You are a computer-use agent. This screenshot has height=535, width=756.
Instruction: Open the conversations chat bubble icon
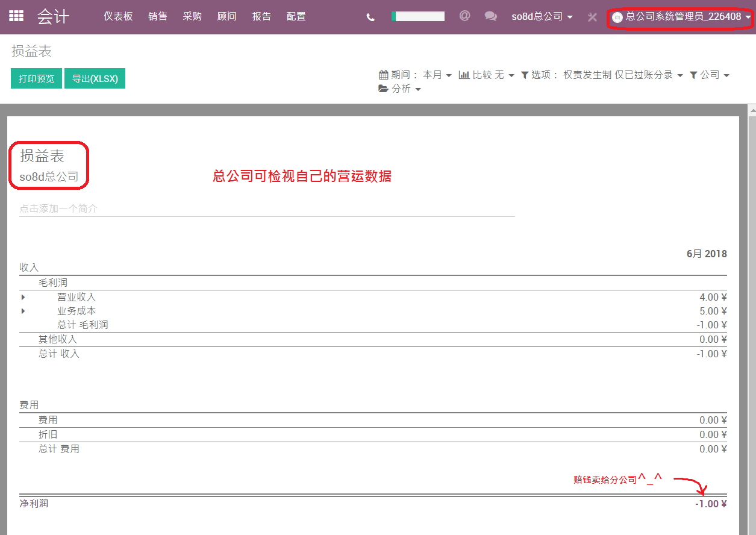coord(491,17)
